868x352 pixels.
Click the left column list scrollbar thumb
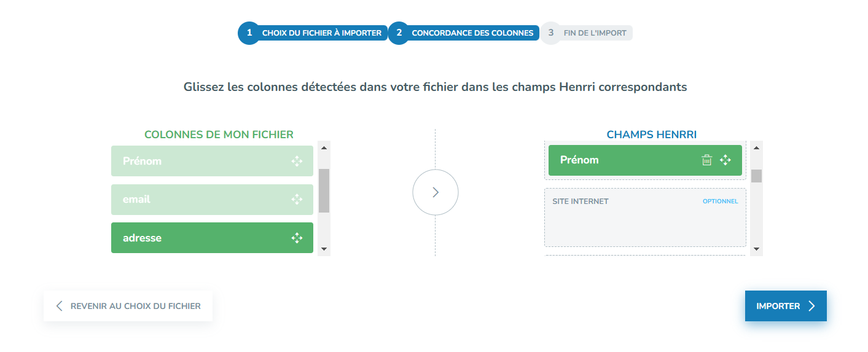[x=324, y=190]
